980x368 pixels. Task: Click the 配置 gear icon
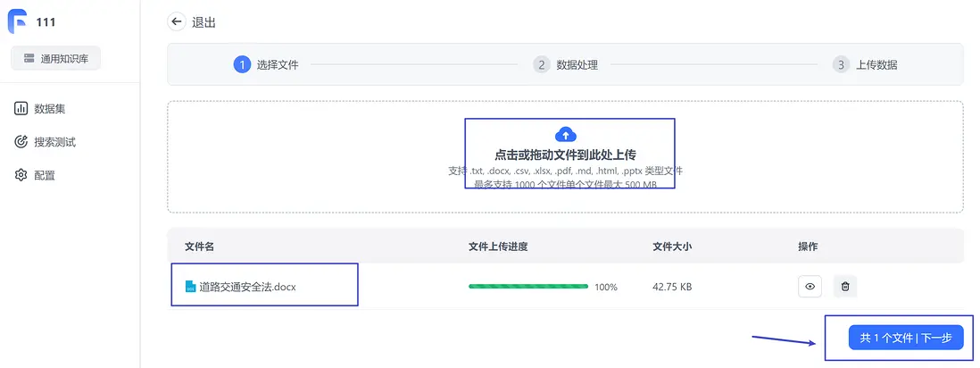pyautogui.click(x=21, y=175)
